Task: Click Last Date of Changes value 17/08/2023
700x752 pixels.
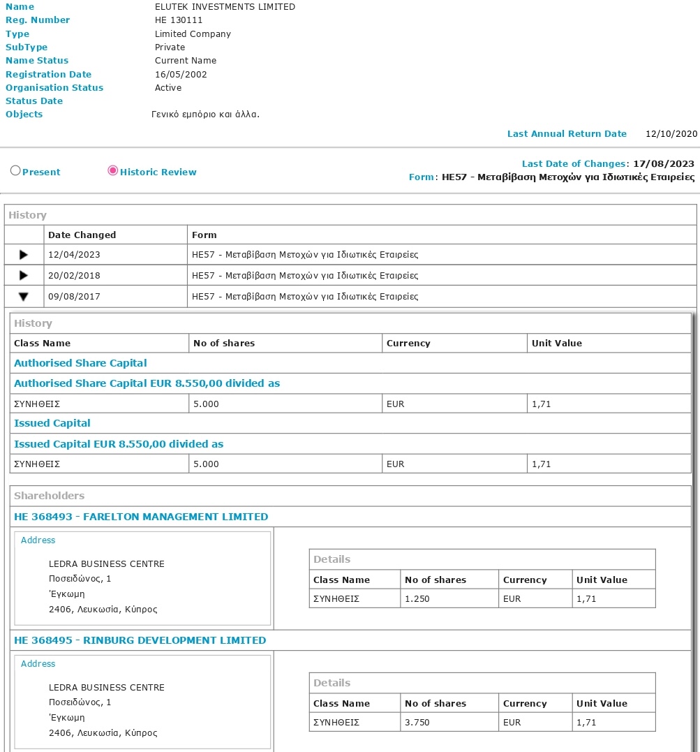Action: pyautogui.click(x=664, y=163)
